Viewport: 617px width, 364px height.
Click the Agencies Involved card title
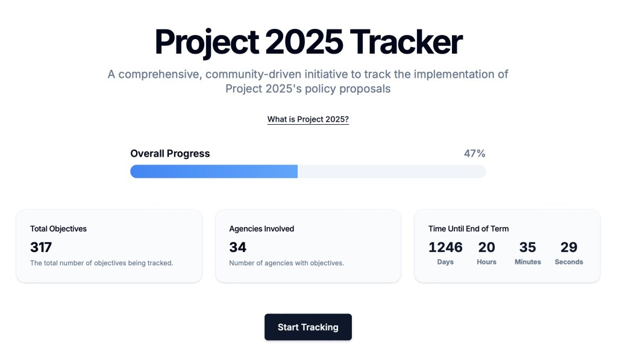pos(262,229)
